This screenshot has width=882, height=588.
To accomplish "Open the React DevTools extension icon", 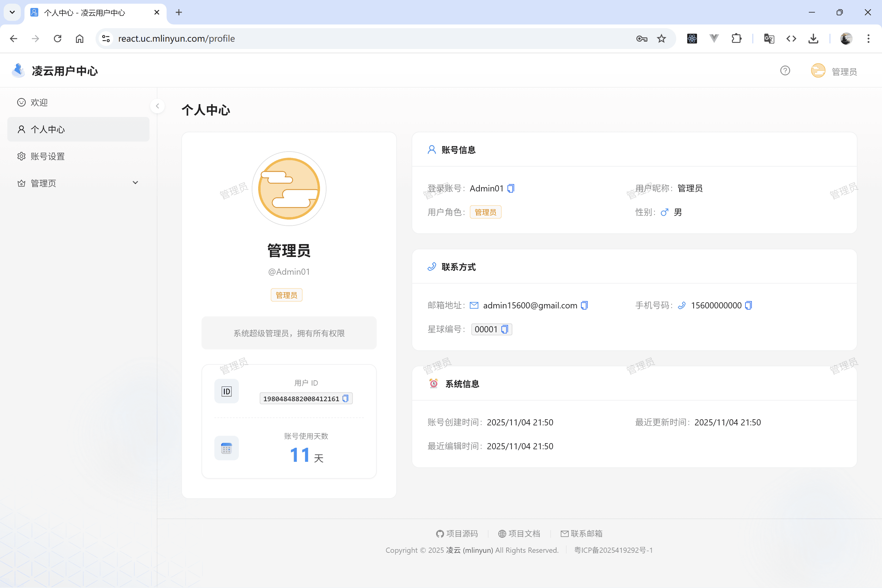I will (692, 39).
